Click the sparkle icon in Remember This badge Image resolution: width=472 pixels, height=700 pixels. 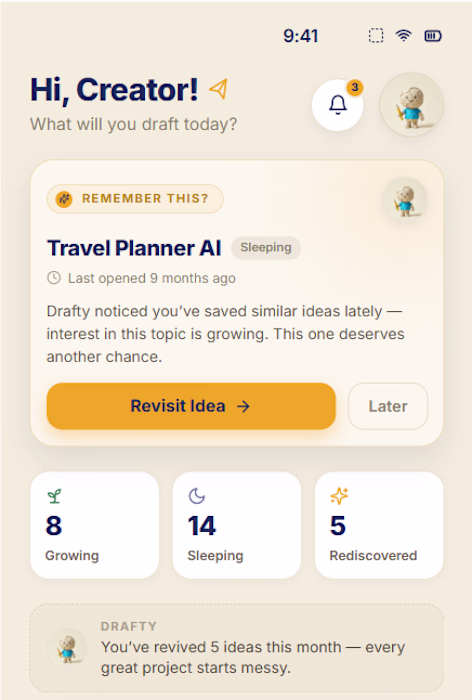pyautogui.click(x=64, y=199)
